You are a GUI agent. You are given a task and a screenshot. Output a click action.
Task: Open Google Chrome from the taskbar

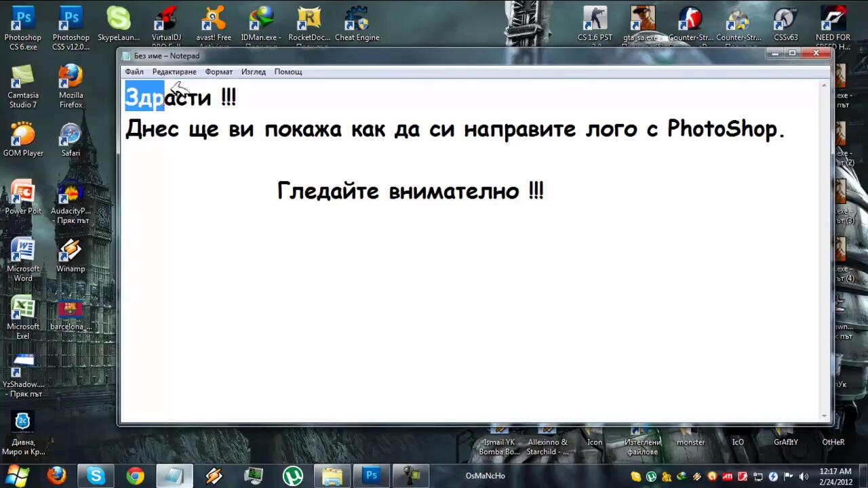pos(135,476)
